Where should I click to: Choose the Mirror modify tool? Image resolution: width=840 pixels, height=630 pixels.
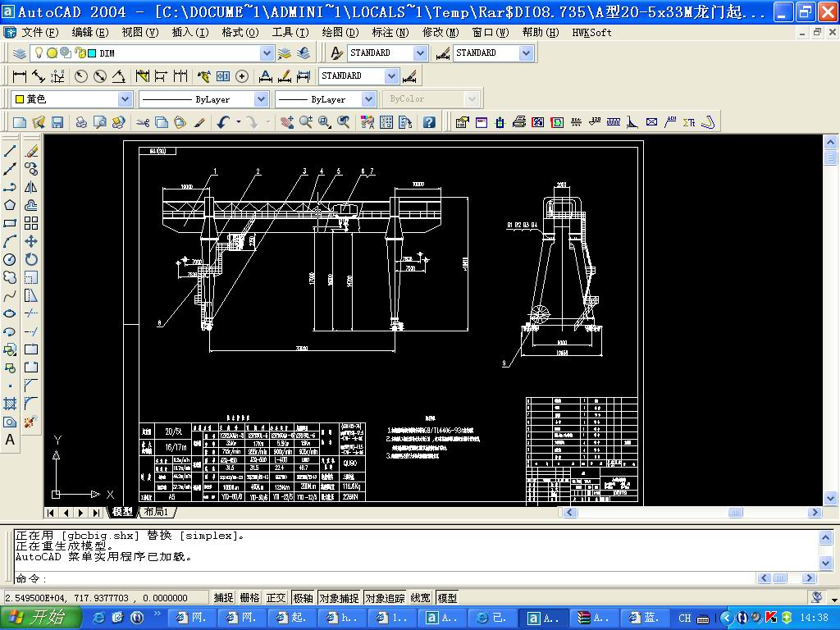31,187
